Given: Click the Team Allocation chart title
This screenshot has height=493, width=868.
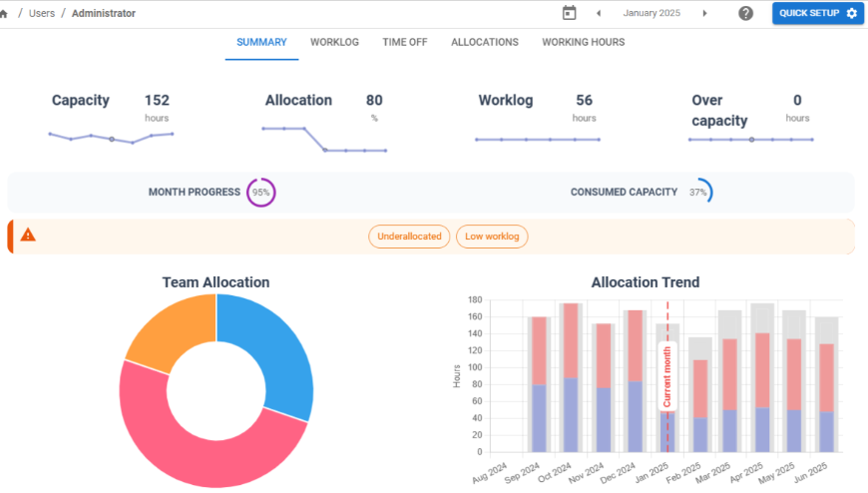Looking at the screenshot, I should tap(216, 282).
